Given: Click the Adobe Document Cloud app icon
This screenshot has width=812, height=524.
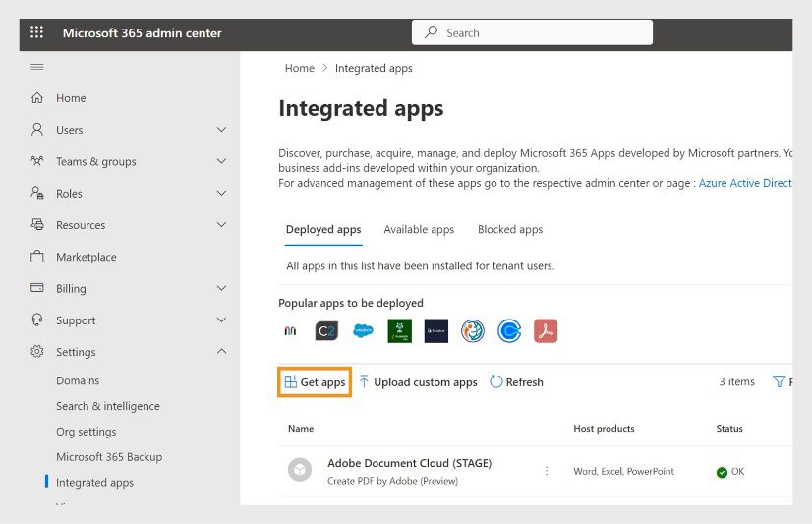Looking at the screenshot, I should [300, 471].
